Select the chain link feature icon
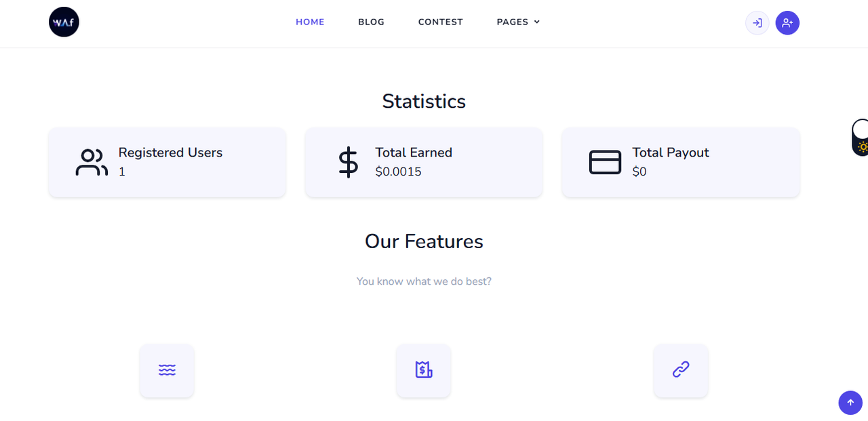Screen dimensions: 868x421 tap(681, 370)
